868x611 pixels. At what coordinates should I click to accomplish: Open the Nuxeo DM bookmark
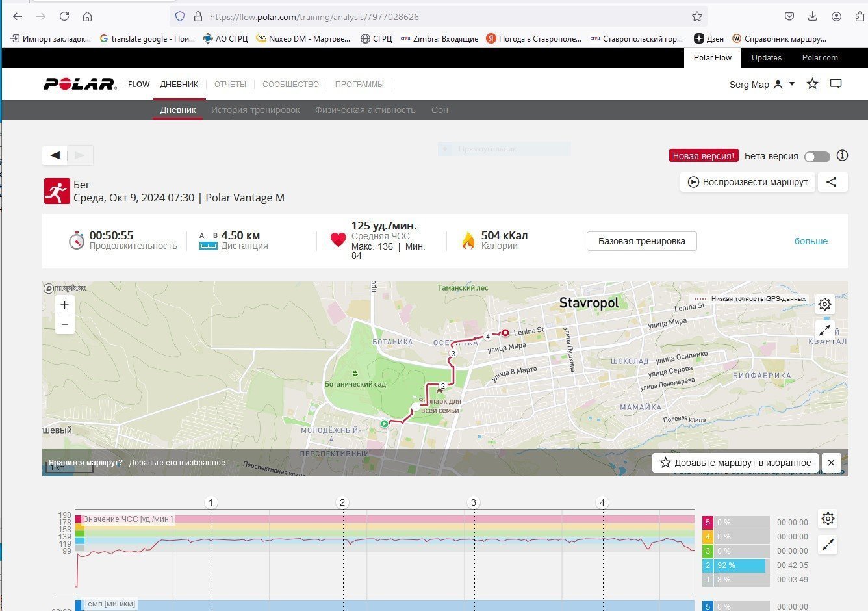(303, 38)
